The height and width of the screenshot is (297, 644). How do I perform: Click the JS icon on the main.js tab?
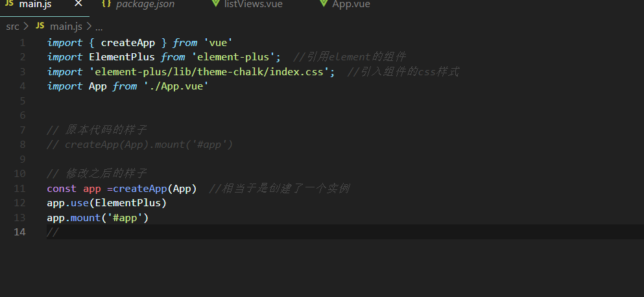9,3
